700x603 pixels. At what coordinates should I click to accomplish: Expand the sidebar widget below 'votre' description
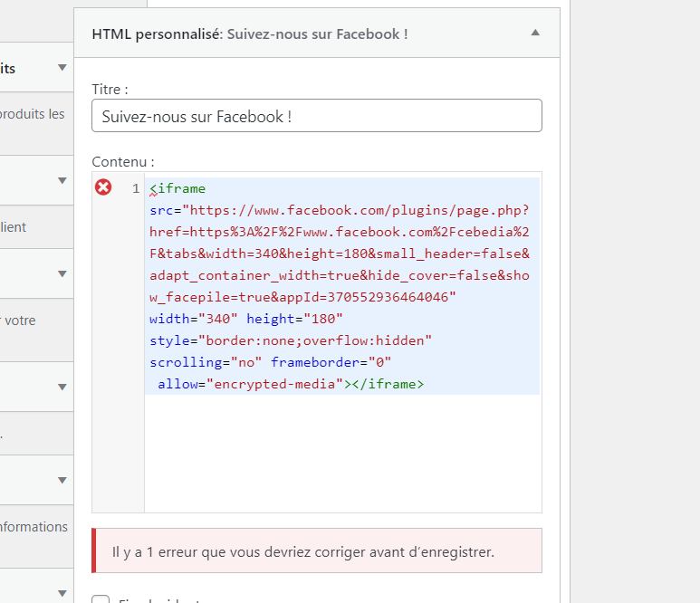[62, 387]
